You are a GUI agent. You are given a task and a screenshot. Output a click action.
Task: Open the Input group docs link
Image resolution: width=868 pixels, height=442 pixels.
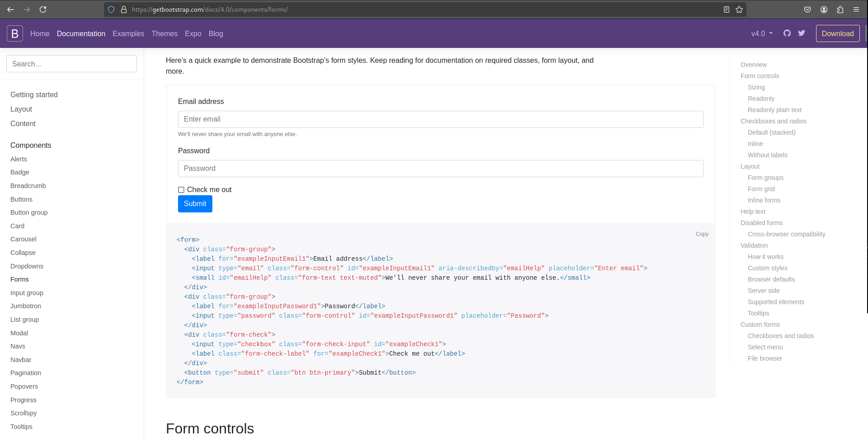click(x=27, y=293)
